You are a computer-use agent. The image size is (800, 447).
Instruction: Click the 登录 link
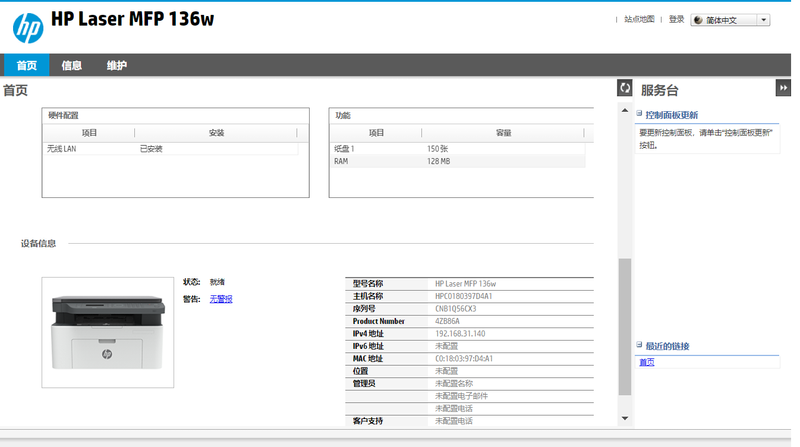tap(677, 19)
